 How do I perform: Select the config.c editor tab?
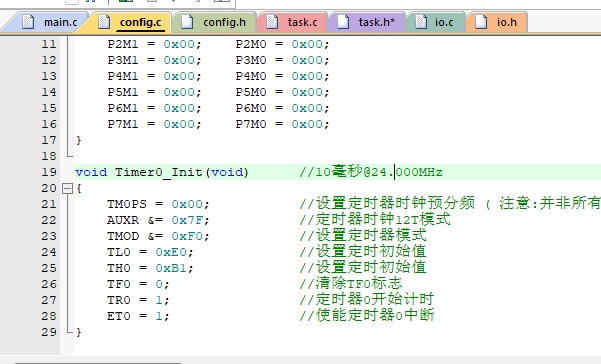(131, 22)
